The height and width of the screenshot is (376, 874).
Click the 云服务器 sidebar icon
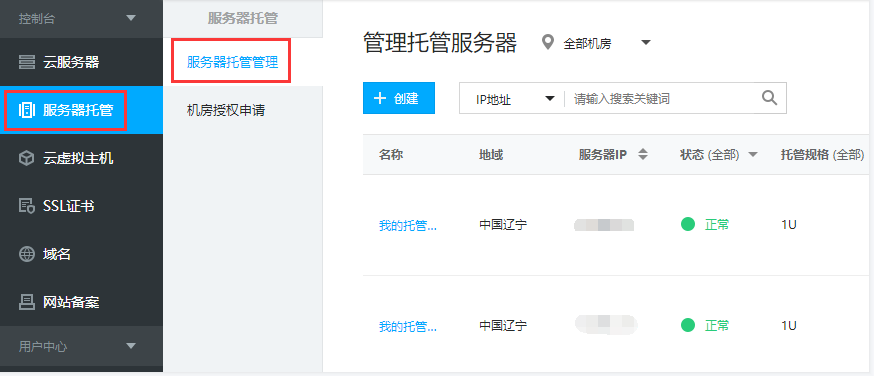point(26,62)
